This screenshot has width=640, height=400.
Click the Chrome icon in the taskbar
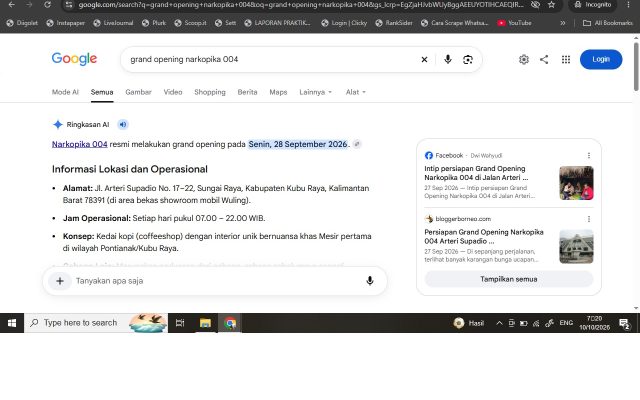[230, 323]
